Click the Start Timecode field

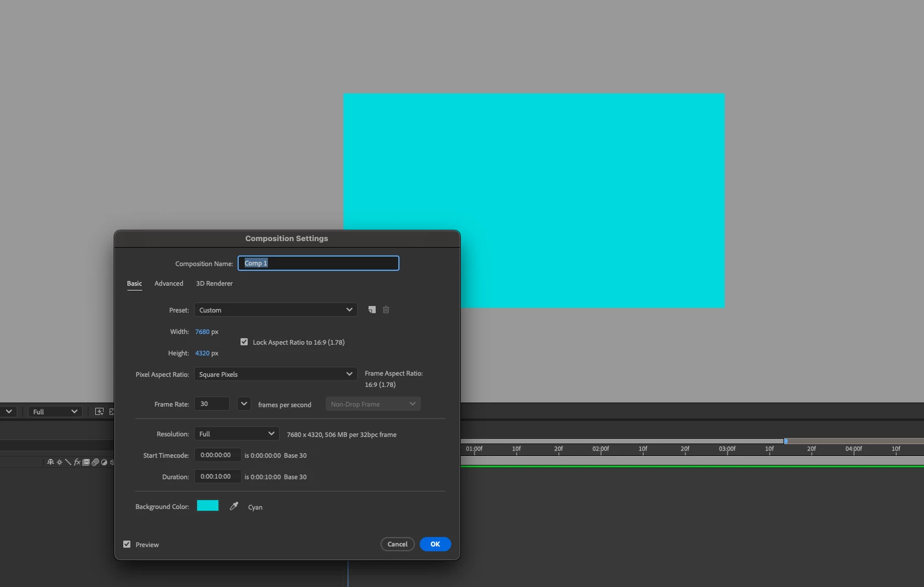[x=218, y=455]
